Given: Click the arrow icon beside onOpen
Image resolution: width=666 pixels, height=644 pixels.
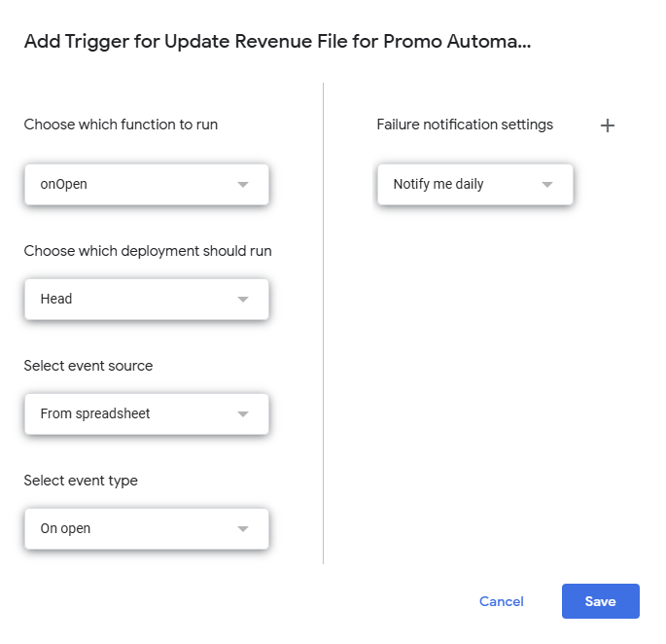Looking at the screenshot, I should (243, 185).
